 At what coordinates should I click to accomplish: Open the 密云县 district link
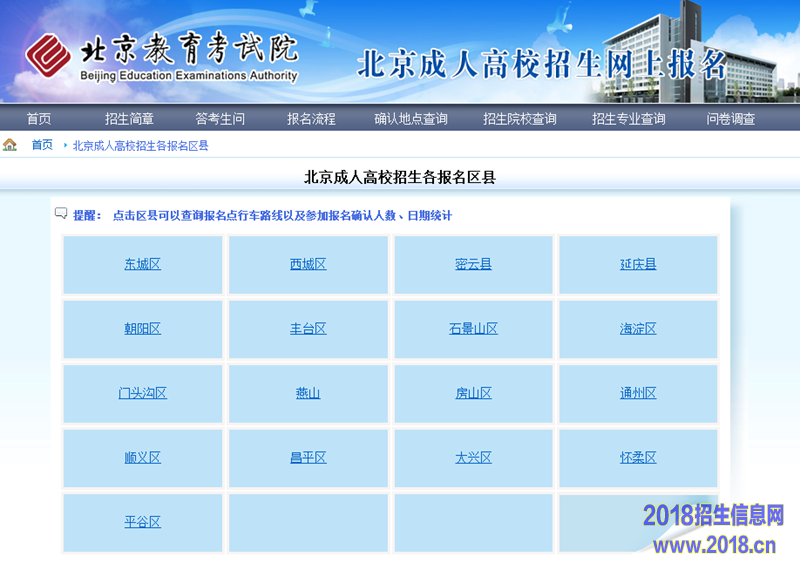(x=473, y=265)
